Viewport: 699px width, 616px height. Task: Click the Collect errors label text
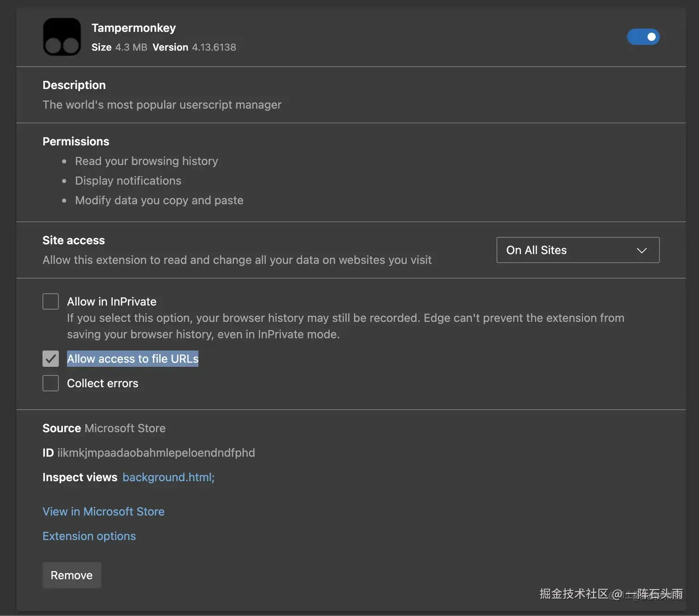(103, 383)
